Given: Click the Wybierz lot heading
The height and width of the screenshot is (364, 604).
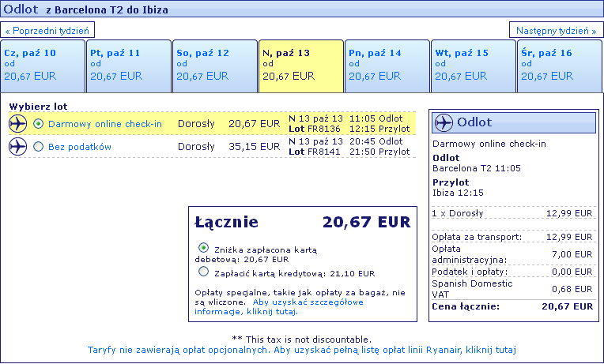Looking at the screenshot, I should click(x=38, y=107).
